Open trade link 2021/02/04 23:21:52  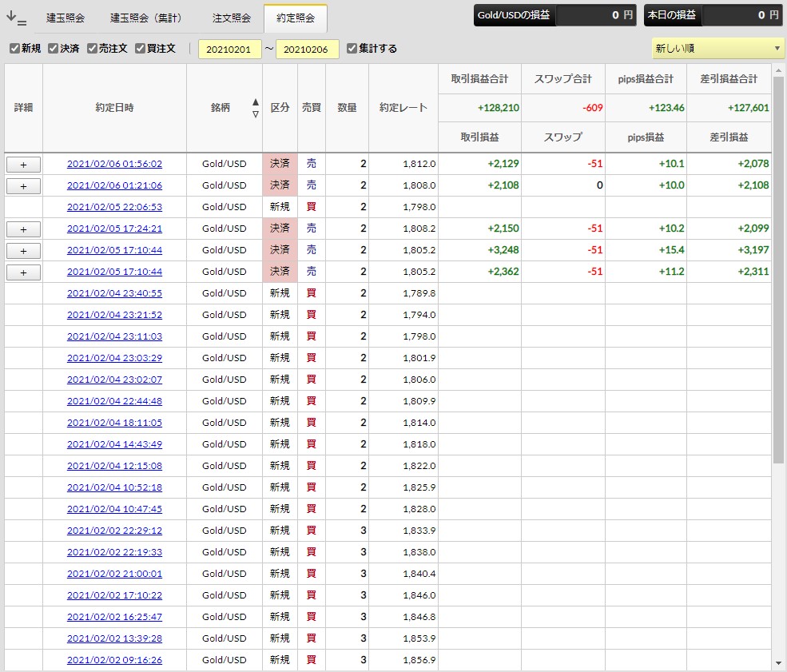(x=114, y=315)
